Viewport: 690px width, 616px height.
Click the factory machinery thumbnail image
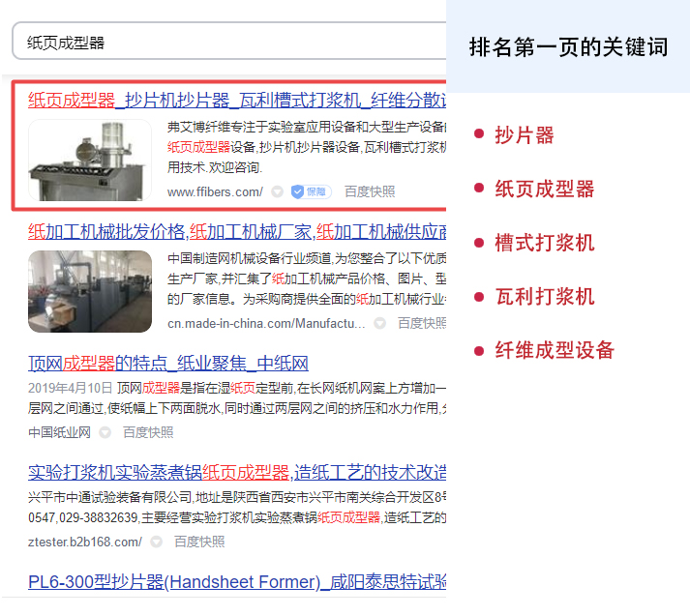[90, 291]
